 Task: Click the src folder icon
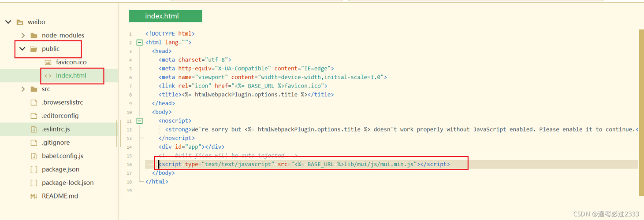coord(34,89)
